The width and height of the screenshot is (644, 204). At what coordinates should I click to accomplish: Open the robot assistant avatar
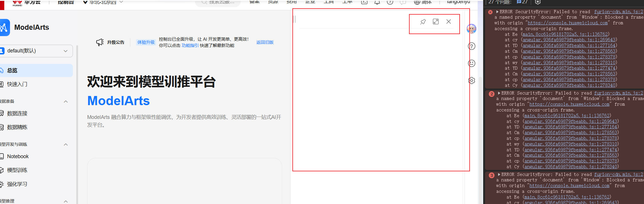tap(471, 29)
